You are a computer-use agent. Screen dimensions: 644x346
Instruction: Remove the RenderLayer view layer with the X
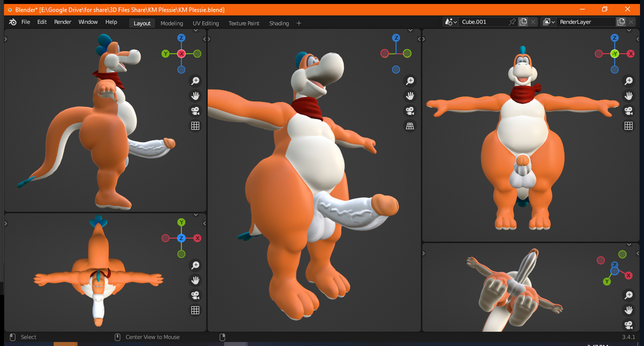pos(631,22)
